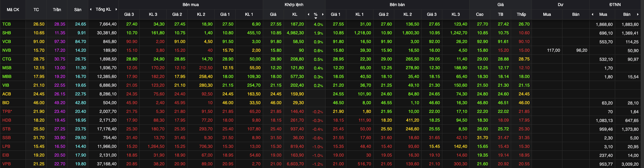Click right arrow after ĐTNN Bán header
This screenshot has width=644, height=168.
(638, 14)
